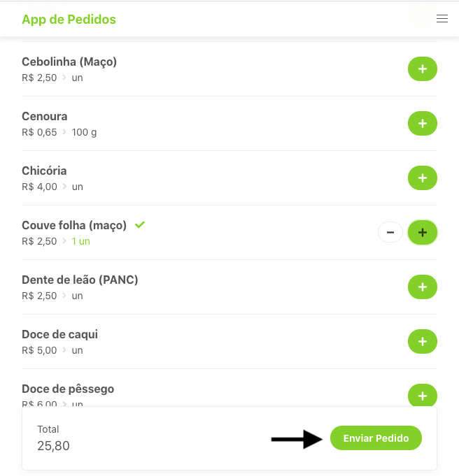Open the hamburger menu icon
The image size is (459, 476).
pyautogui.click(x=442, y=19)
